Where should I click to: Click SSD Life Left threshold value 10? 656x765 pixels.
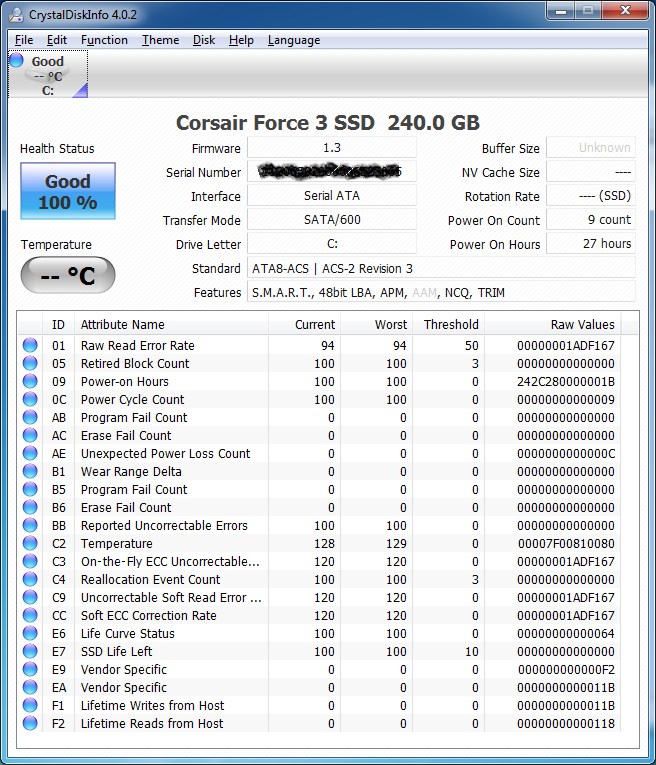[471, 651]
